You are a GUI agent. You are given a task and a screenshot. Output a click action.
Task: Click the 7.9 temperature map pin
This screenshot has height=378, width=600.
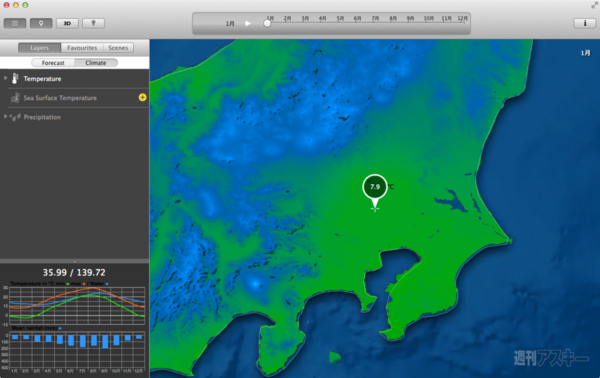click(375, 187)
